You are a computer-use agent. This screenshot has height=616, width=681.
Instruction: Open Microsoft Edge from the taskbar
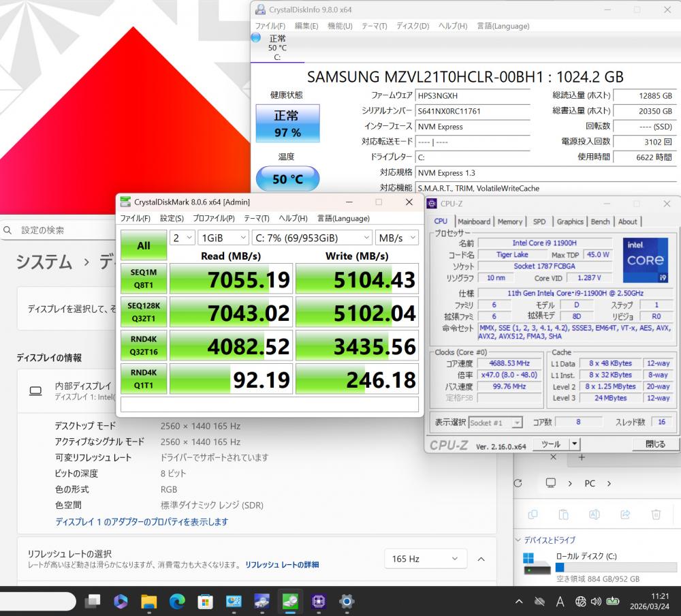(x=177, y=601)
